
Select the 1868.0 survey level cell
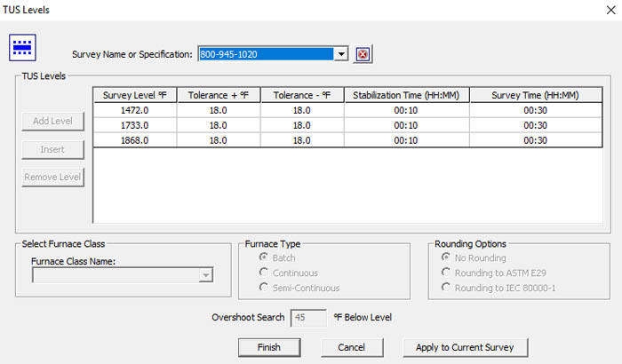click(135, 140)
